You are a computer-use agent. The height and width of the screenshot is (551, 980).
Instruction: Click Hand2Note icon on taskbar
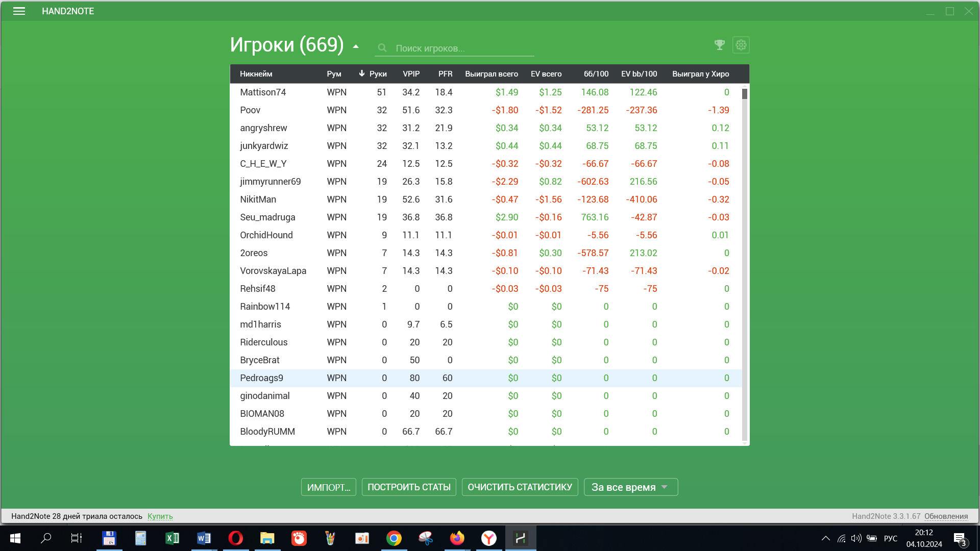pyautogui.click(x=520, y=538)
